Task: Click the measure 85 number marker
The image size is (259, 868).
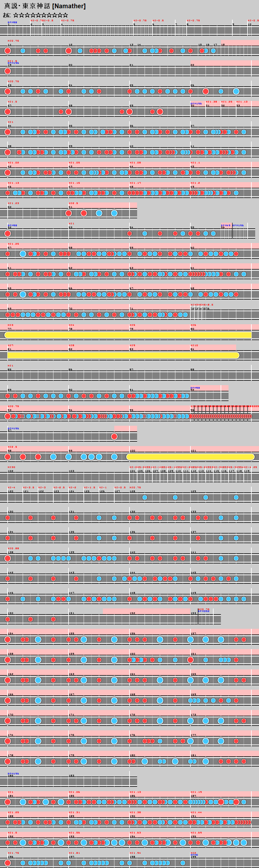Action: coord(10,369)
